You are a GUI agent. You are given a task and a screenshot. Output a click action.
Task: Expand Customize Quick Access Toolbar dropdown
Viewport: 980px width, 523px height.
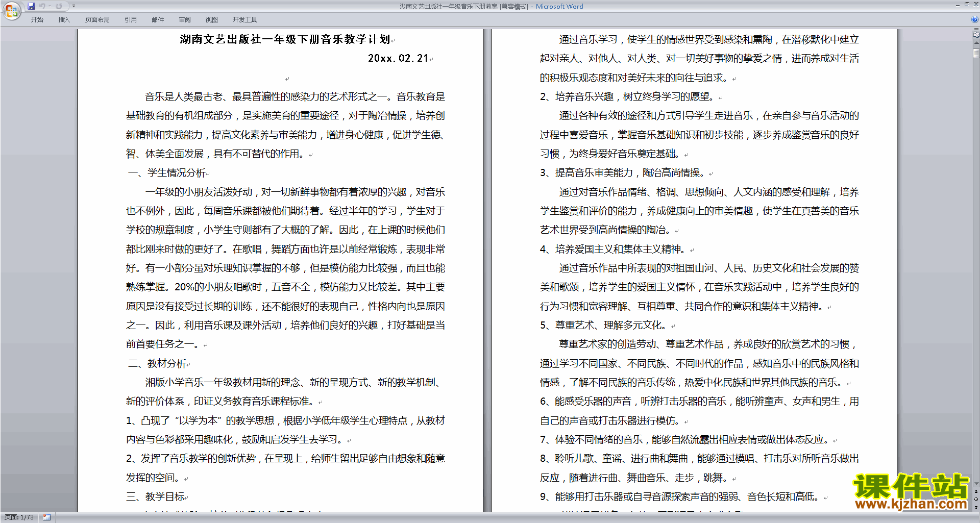[73, 6]
